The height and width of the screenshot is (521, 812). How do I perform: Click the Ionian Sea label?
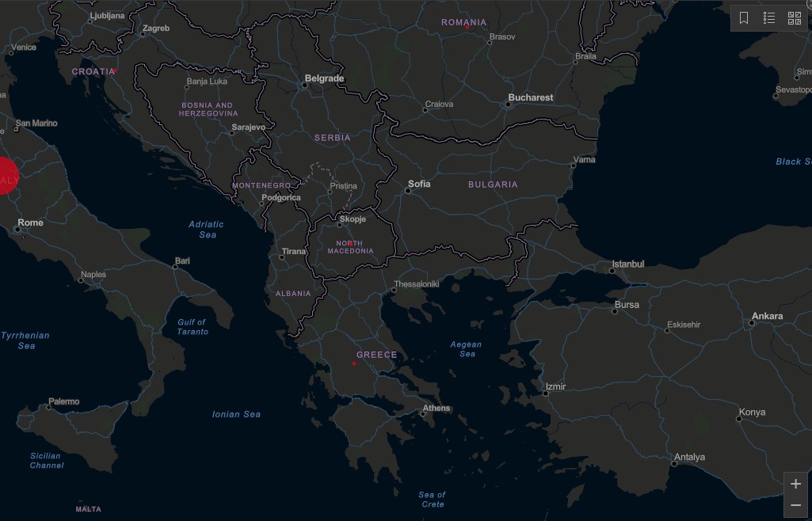tap(236, 414)
